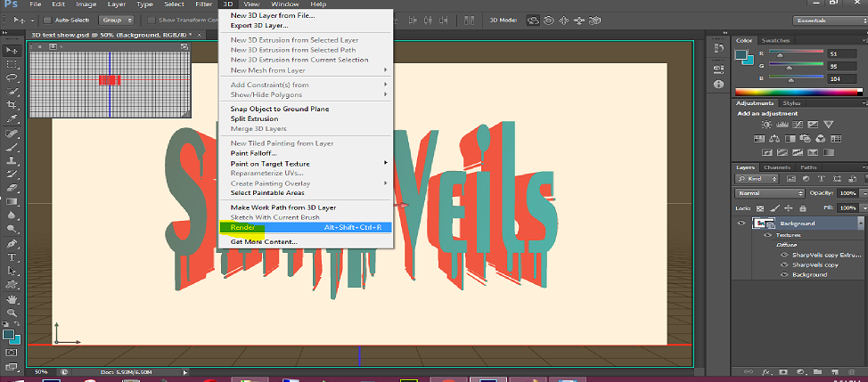Choose Render from the 3D menu
868x382 pixels.
click(306, 227)
